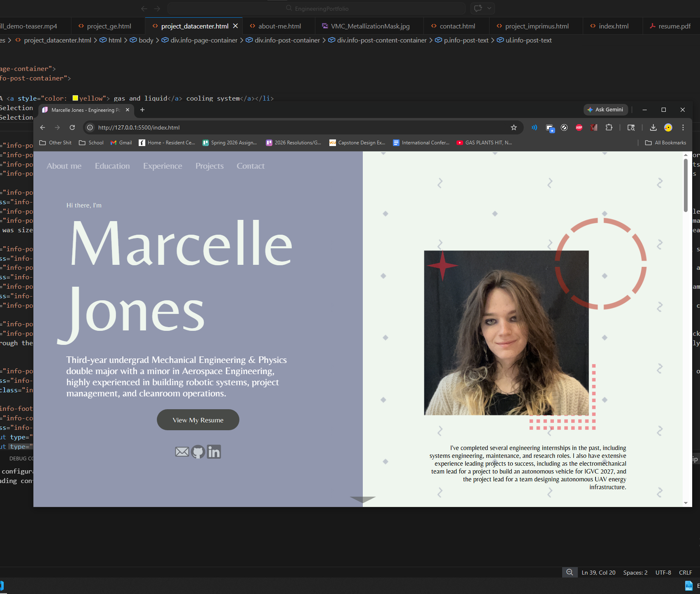This screenshot has height=594, width=700.
Task: Click the browser address bar URL
Action: click(x=139, y=127)
